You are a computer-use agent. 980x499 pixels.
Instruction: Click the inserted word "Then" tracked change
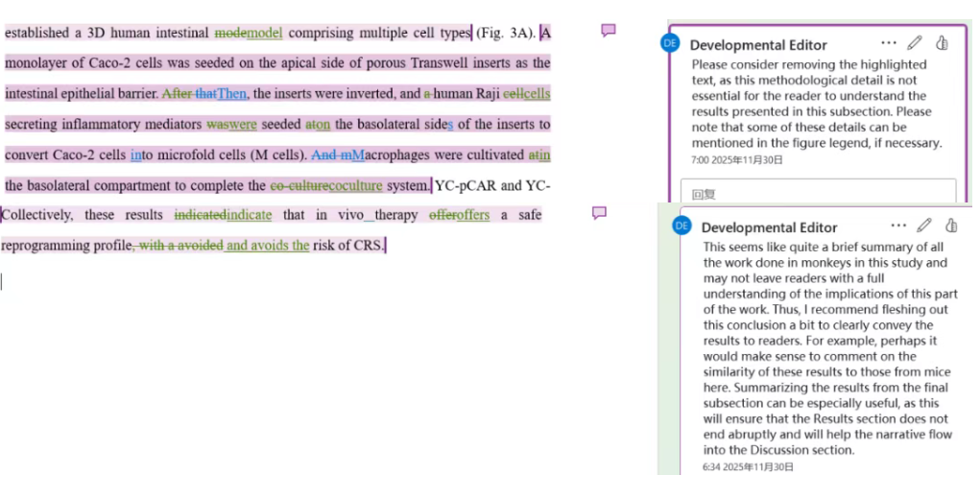tap(232, 94)
